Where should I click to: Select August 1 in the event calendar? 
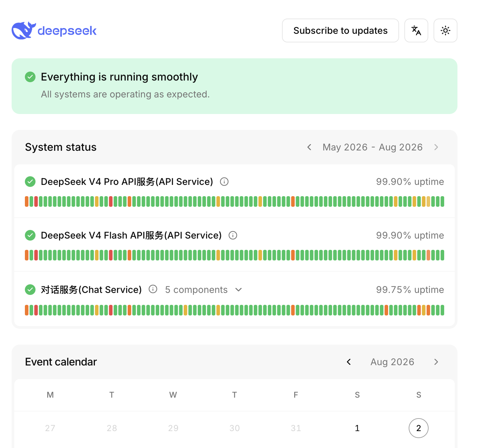(x=357, y=428)
